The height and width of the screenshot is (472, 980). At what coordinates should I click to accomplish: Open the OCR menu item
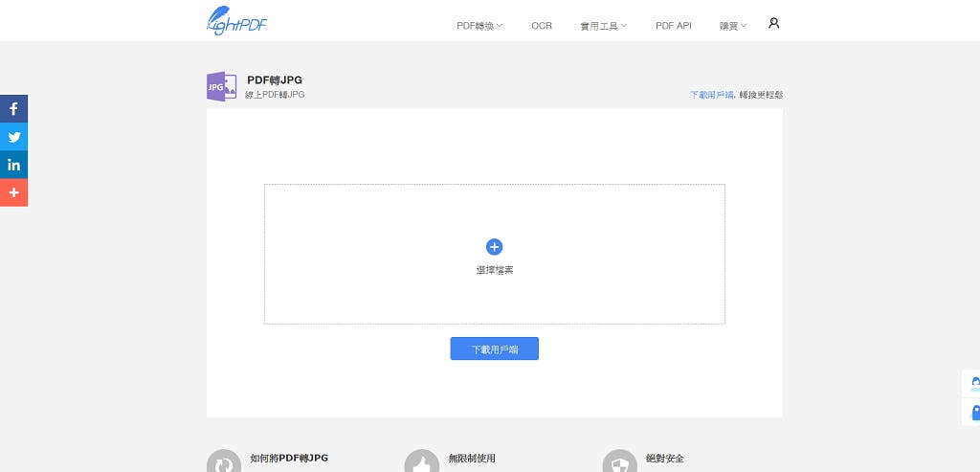(542, 26)
